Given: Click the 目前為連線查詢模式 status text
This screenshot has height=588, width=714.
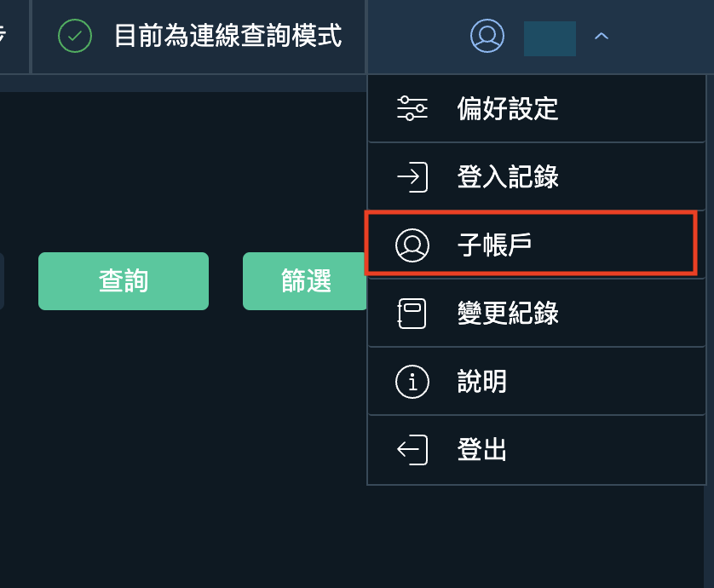Looking at the screenshot, I should (x=227, y=36).
